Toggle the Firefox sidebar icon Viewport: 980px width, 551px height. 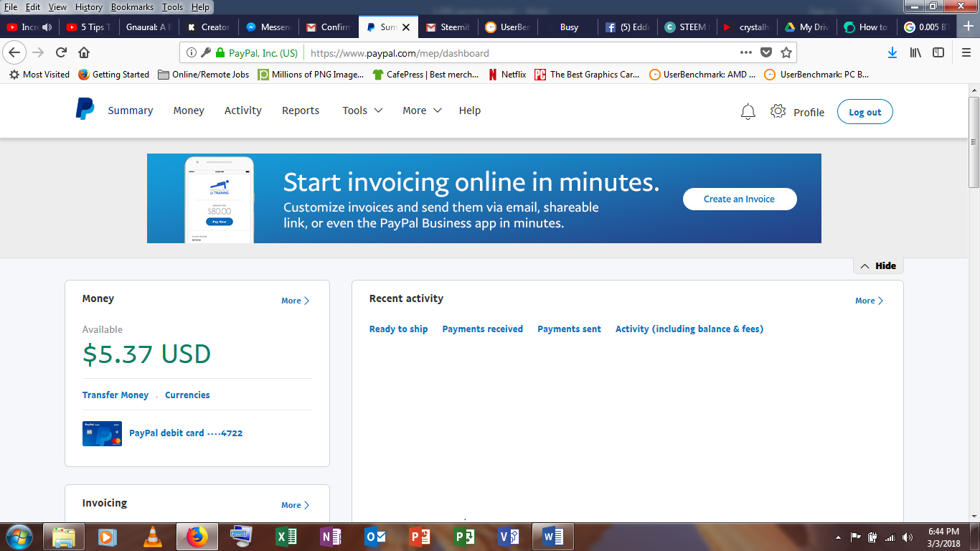pos(938,52)
